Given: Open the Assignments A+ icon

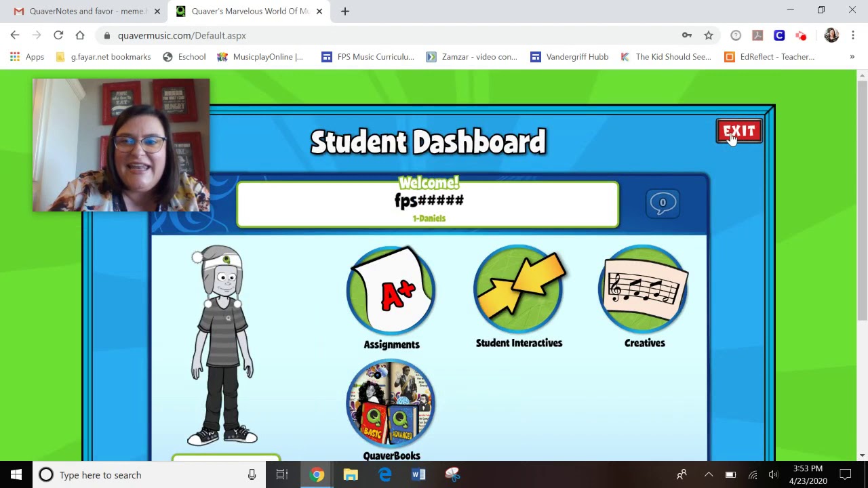Looking at the screenshot, I should click(x=391, y=291).
